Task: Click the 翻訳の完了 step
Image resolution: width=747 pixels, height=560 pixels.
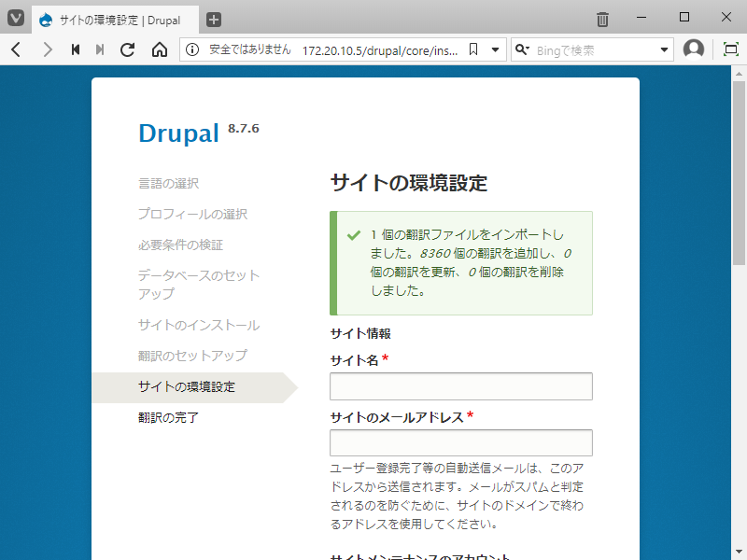Action: tap(169, 417)
